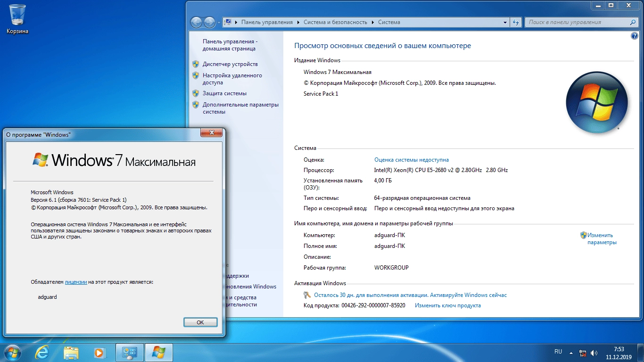Select About Windows taskbar button

pos(159,352)
